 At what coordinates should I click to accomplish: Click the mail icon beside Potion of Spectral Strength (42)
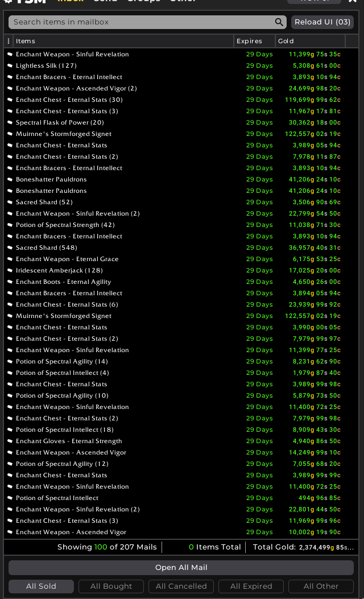10,225
